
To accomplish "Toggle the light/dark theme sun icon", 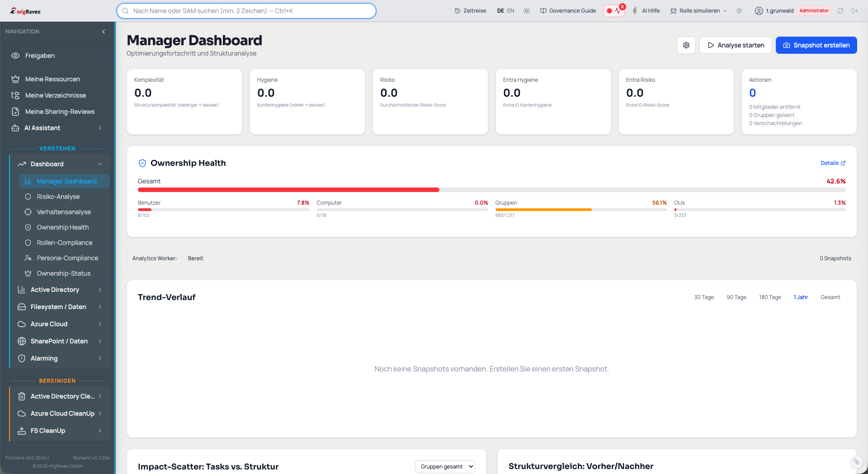I will coord(527,11).
